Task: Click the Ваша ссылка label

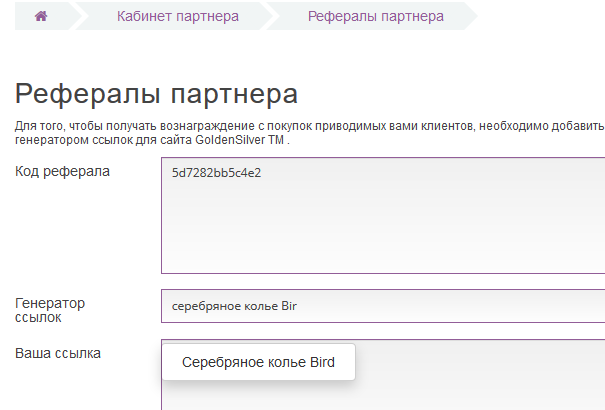Action: 58,353
